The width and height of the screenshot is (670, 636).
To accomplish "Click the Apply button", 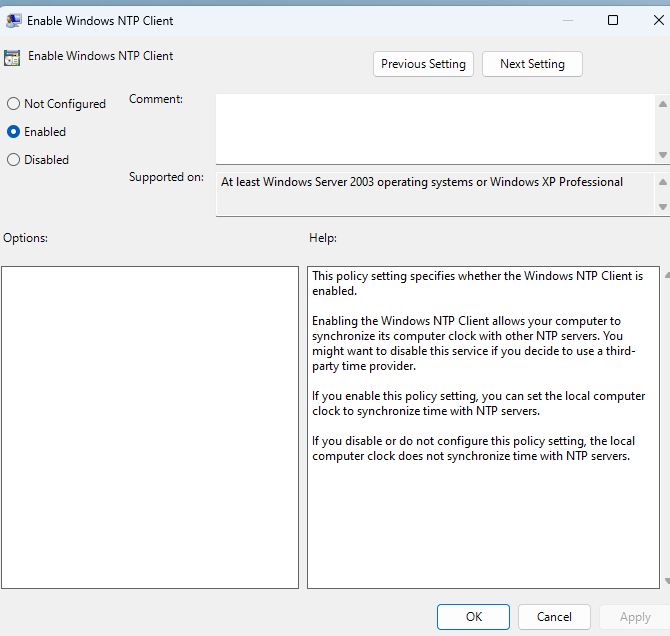I will pos(635,617).
